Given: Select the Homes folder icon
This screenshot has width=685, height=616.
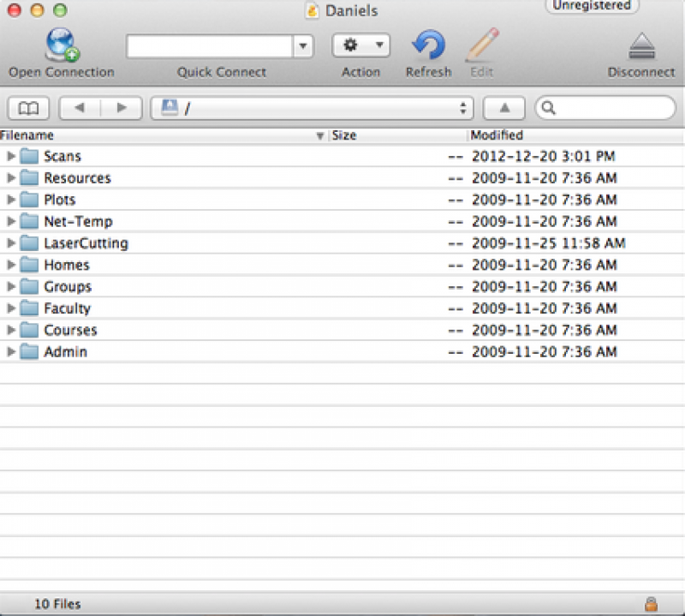Looking at the screenshot, I should (29, 265).
